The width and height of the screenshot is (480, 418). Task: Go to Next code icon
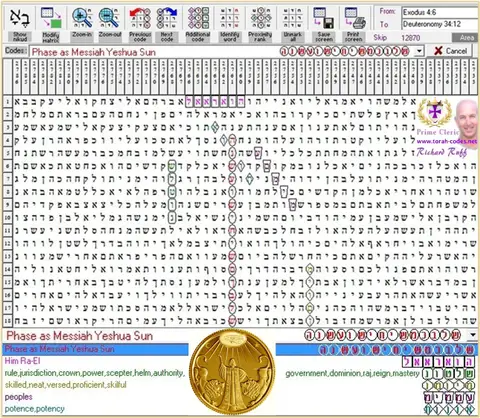167,18
